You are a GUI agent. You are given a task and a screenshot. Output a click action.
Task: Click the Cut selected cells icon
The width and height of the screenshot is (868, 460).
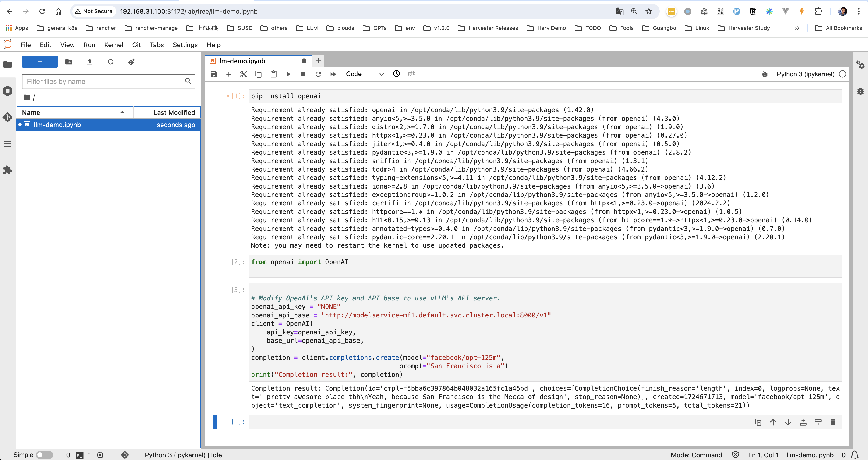(243, 73)
